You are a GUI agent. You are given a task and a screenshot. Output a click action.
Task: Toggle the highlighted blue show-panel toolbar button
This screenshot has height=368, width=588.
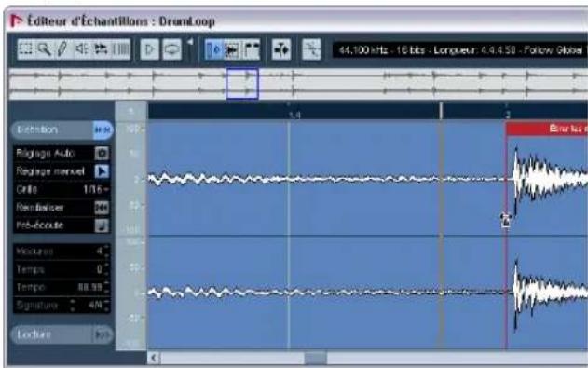213,49
